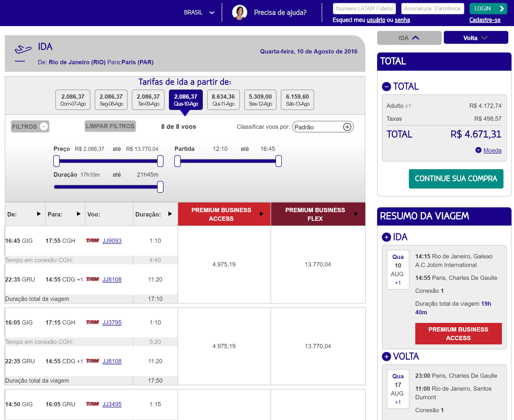
Task: Open flight JJ9093 details link
Action: [112, 241]
